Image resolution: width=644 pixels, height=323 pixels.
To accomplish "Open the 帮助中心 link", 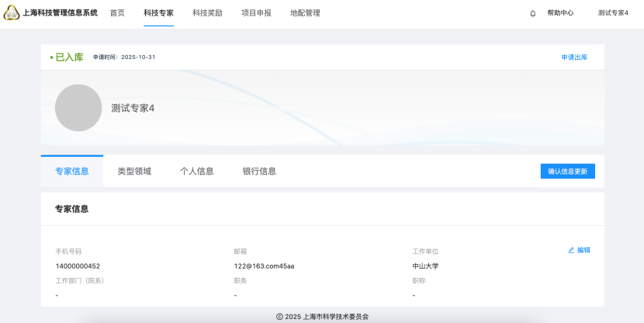I will (560, 13).
